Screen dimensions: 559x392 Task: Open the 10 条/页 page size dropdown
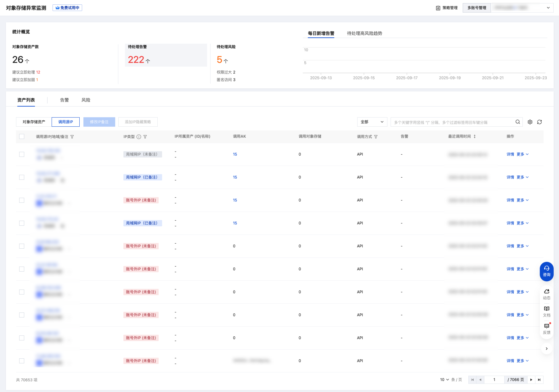point(444,380)
